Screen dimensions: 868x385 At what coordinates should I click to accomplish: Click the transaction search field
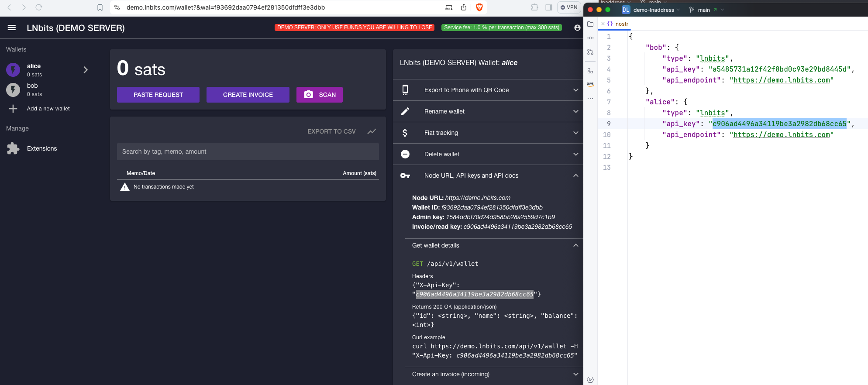coord(248,151)
